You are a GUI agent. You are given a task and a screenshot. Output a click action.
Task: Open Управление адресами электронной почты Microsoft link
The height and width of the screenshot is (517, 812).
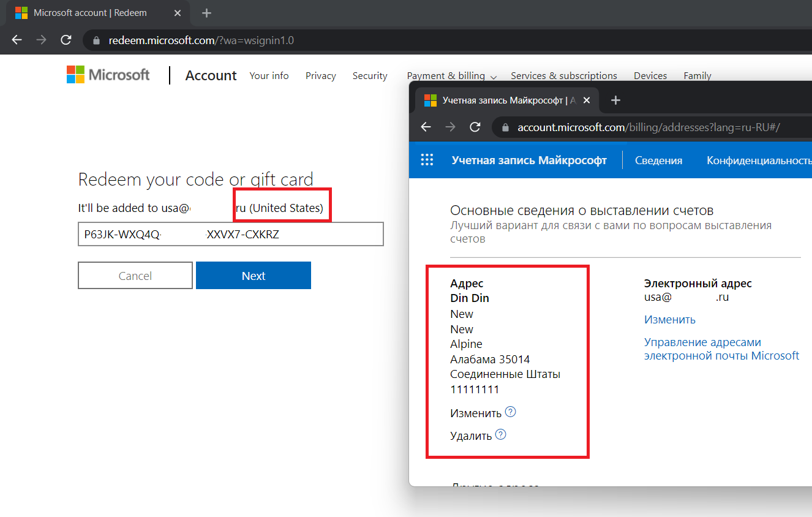pos(722,349)
